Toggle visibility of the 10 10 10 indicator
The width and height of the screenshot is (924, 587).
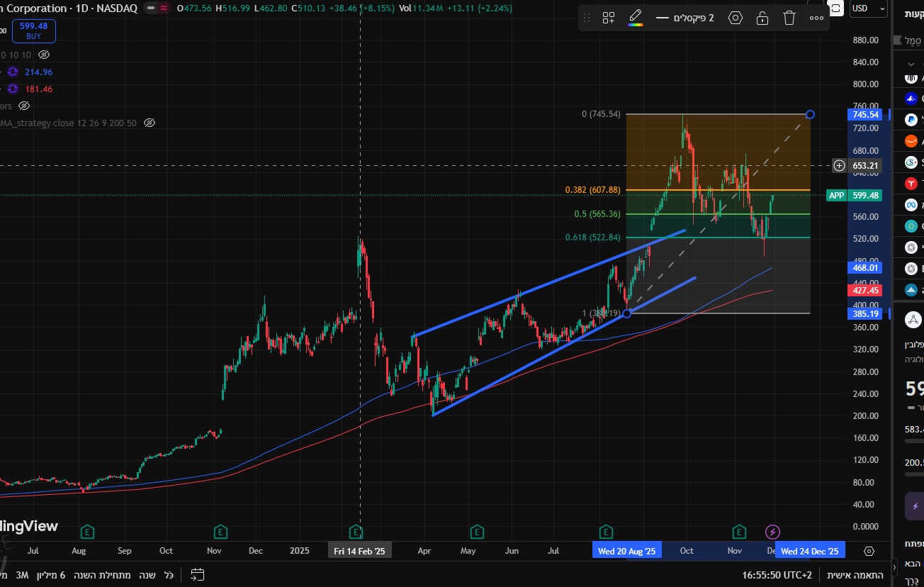coord(44,55)
